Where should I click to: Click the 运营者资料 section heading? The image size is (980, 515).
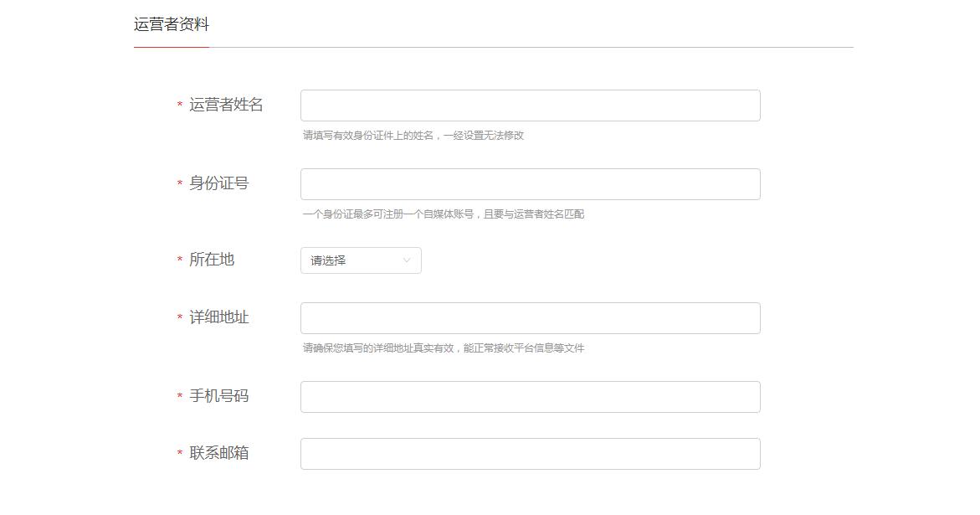click(171, 24)
